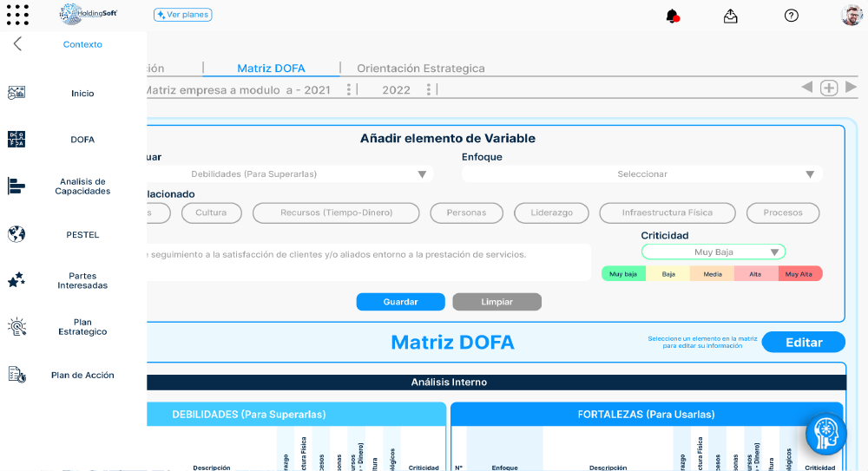
Task: Select the Matriz empresa a modulo a - 2021 tab
Action: point(239,89)
